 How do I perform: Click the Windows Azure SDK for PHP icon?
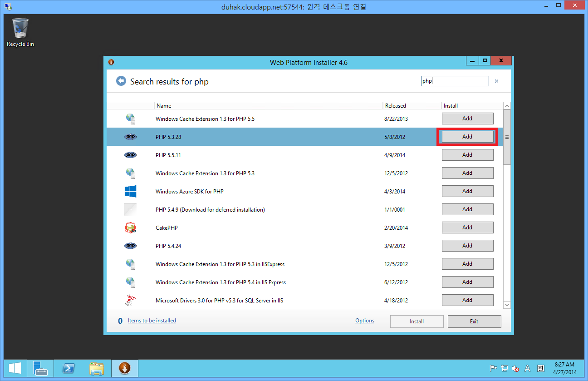point(130,191)
